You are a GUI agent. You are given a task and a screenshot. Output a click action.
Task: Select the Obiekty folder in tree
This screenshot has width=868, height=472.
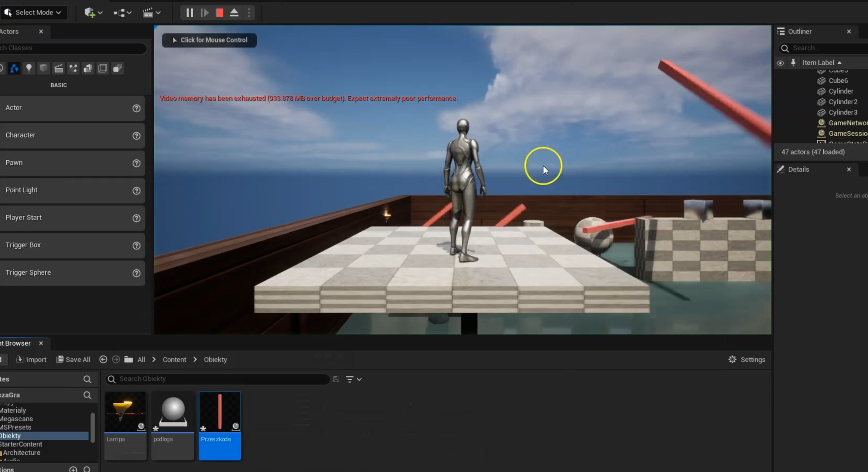tap(11, 436)
